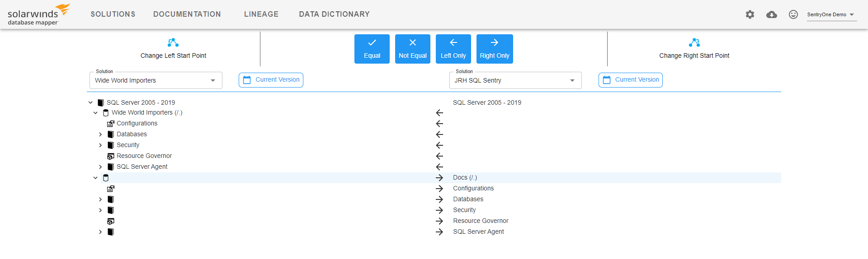This screenshot has width=868, height=259.
Task: Click the smiley face feedback icon
Action: (793, 14)
